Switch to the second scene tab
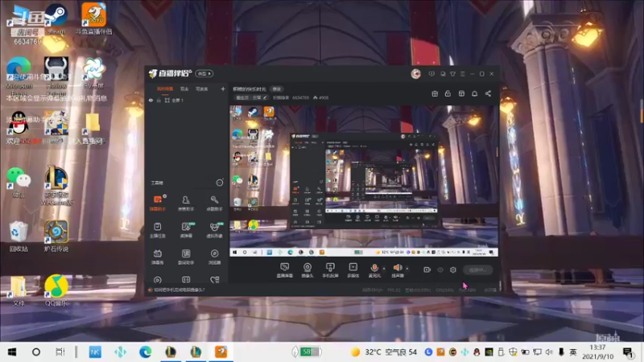The height and width of the screenshot is (362, 644). pos(184,88)
